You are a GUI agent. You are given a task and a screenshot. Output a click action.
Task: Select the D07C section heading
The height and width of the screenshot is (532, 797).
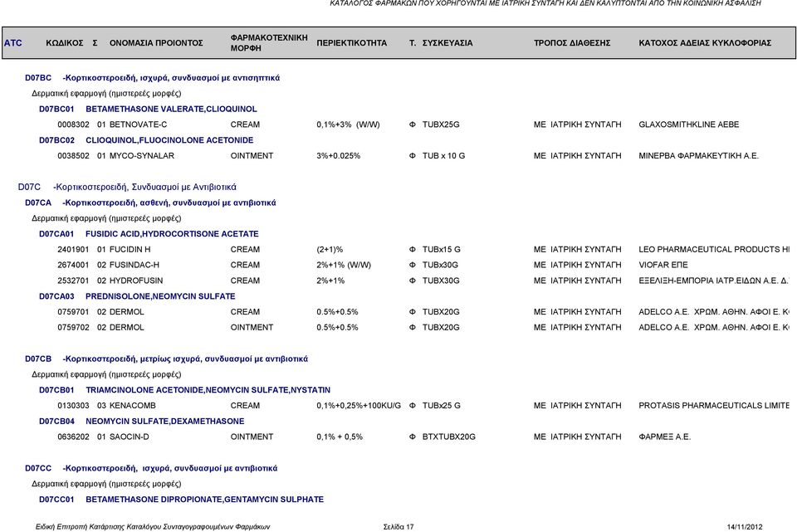(127, 187)
